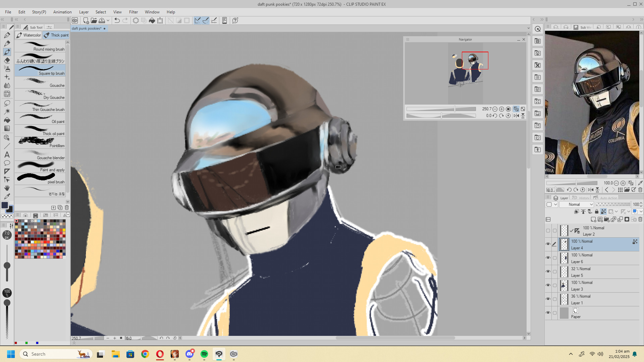
Task: Toggle Snap to Ruler in the command bar
Action: coord(198,20)
